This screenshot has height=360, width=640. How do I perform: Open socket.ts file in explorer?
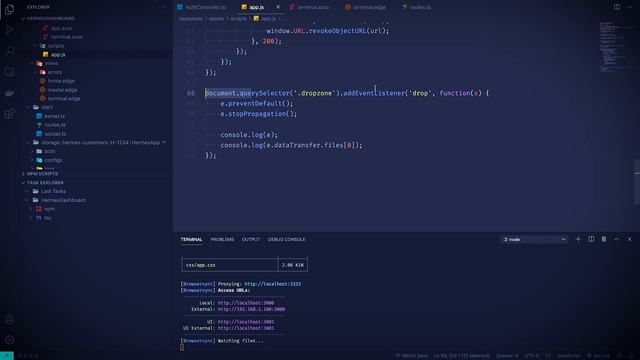click(55, 134)
